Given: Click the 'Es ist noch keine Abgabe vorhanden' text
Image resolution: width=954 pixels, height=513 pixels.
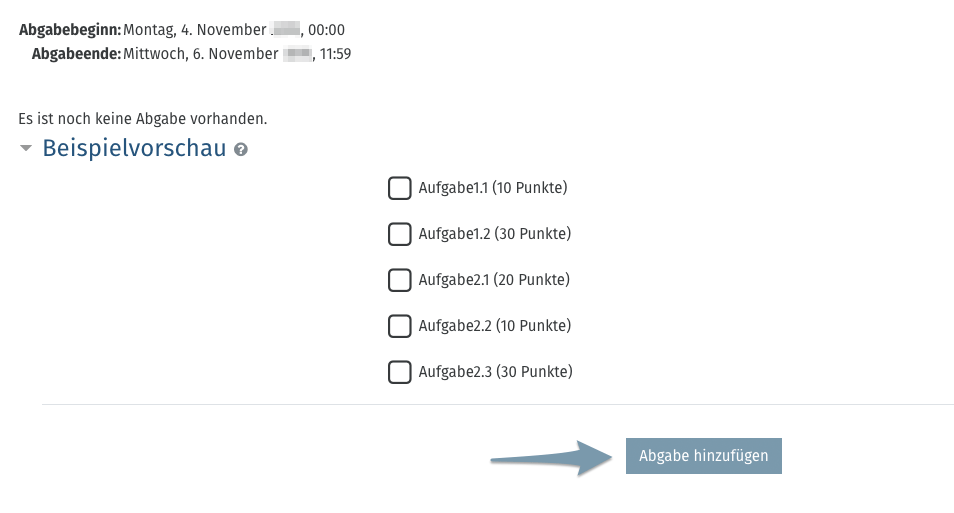Looking at the screenshot, I should click(x=142, y=119).
